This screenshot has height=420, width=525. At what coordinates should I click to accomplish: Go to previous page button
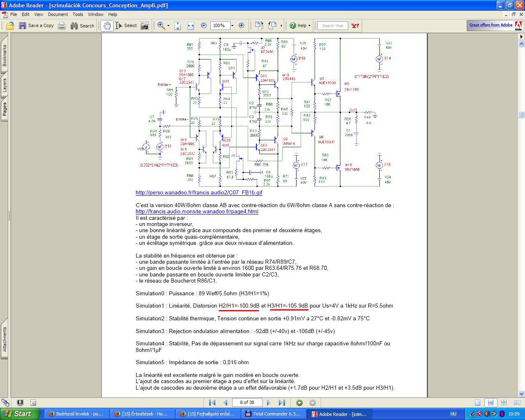225,403
